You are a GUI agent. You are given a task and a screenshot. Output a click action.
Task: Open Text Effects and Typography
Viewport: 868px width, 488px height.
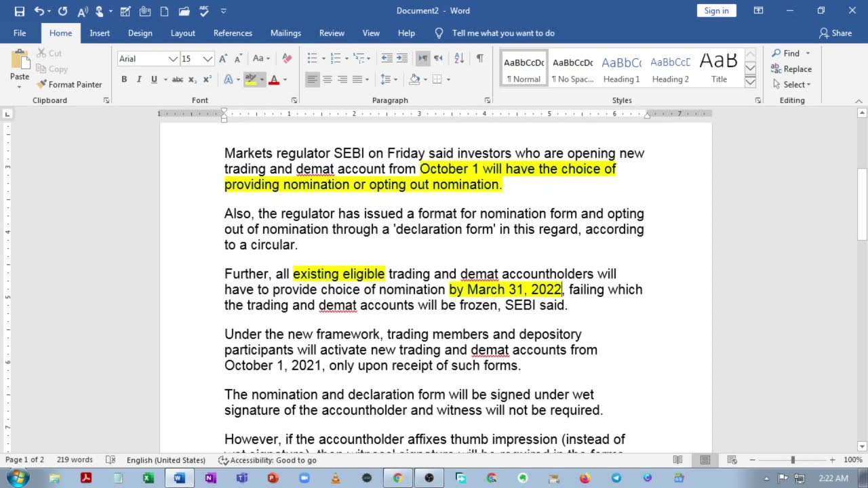click(229, 79)
